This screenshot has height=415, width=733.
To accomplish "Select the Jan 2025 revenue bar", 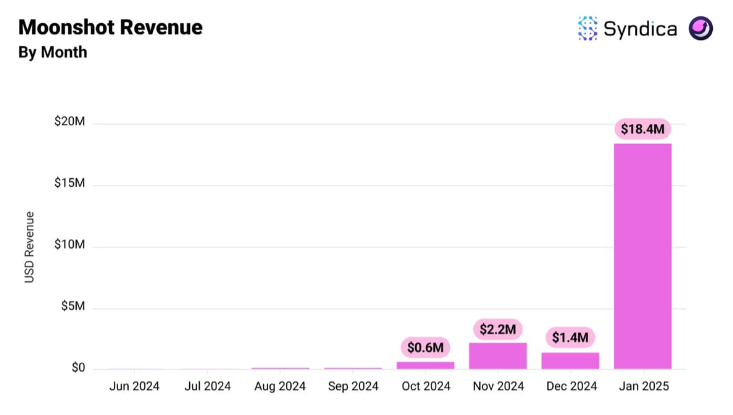I will [x=642, y=256].
